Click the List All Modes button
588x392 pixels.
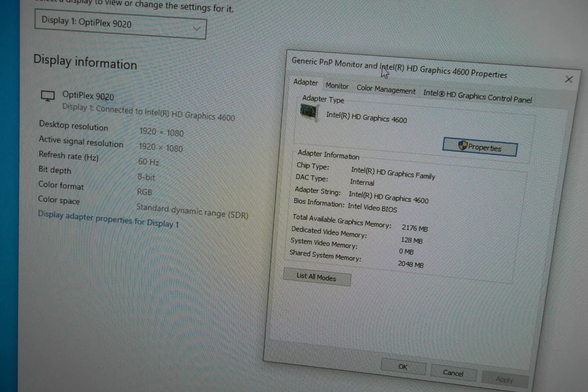click(317, 277)
